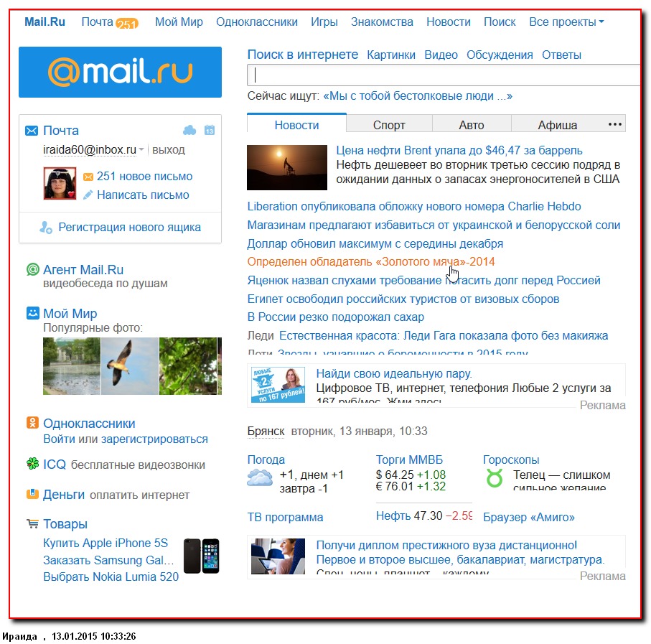Screen dimensions: 651x644
Task: Click the blue envelope icon beside Почта heading
Action: (32, 131)
